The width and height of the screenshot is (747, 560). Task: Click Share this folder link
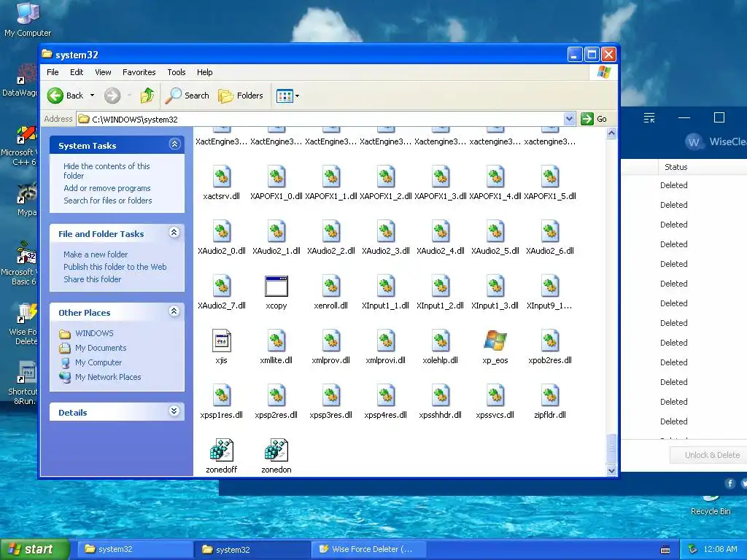93,279
